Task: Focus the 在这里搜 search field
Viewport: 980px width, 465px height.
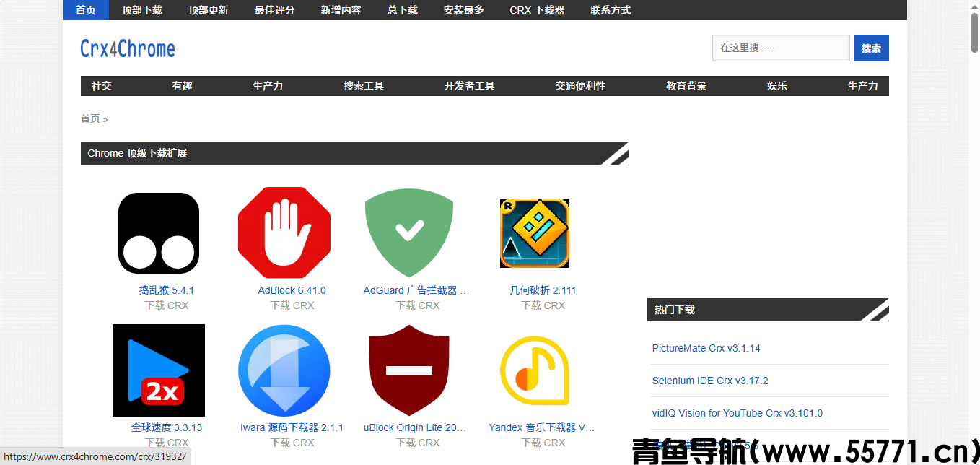Action: (781, 48)
